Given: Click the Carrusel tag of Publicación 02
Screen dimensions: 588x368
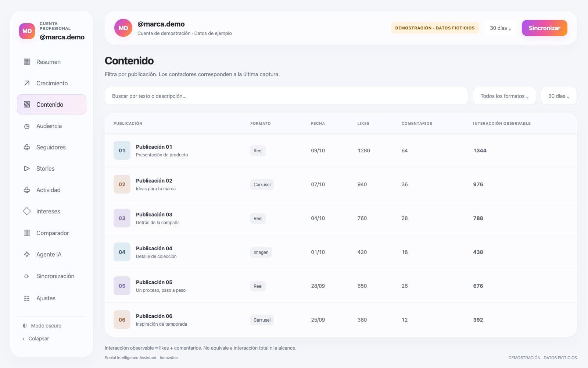Looking at the screenshot, I should pos(262,184).
